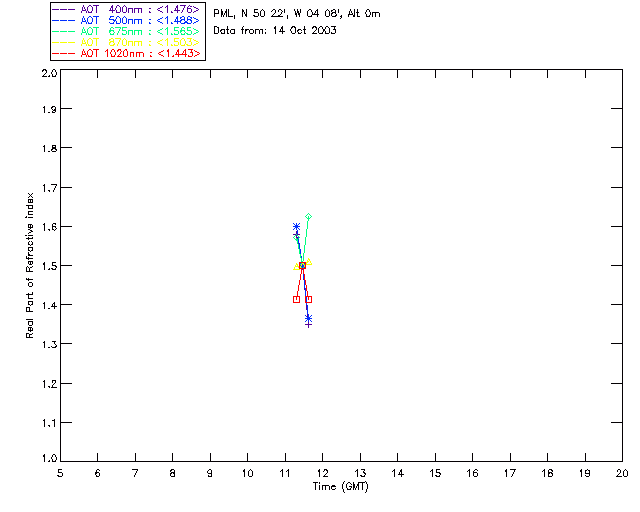Click the purple plus marker near 1.35

point(309,324)
